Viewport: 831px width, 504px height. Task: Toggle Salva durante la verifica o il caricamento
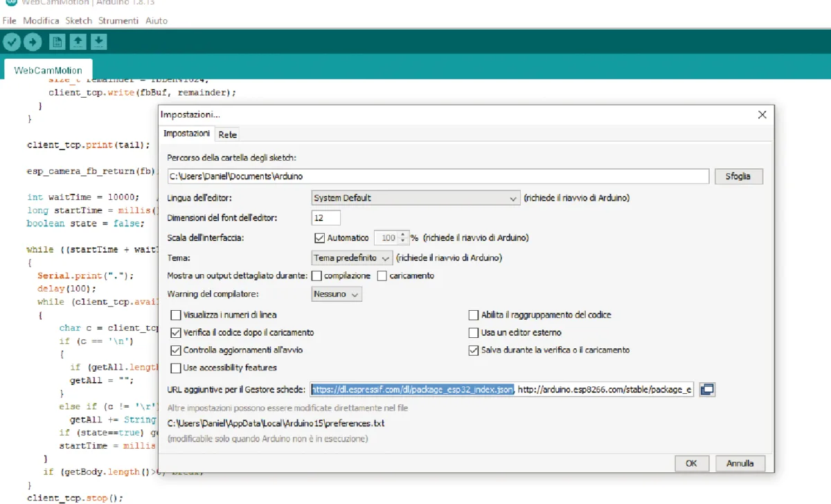point(474,350)
